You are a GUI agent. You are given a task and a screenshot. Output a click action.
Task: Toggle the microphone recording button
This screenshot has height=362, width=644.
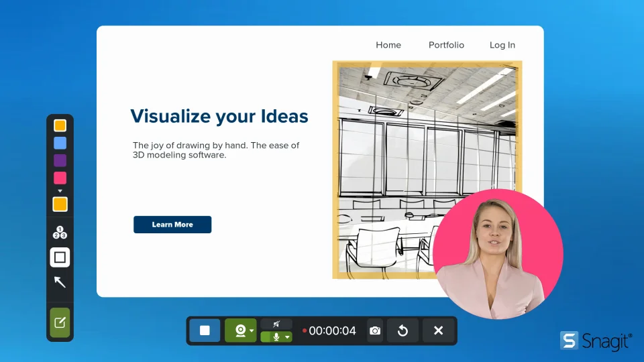274,337
